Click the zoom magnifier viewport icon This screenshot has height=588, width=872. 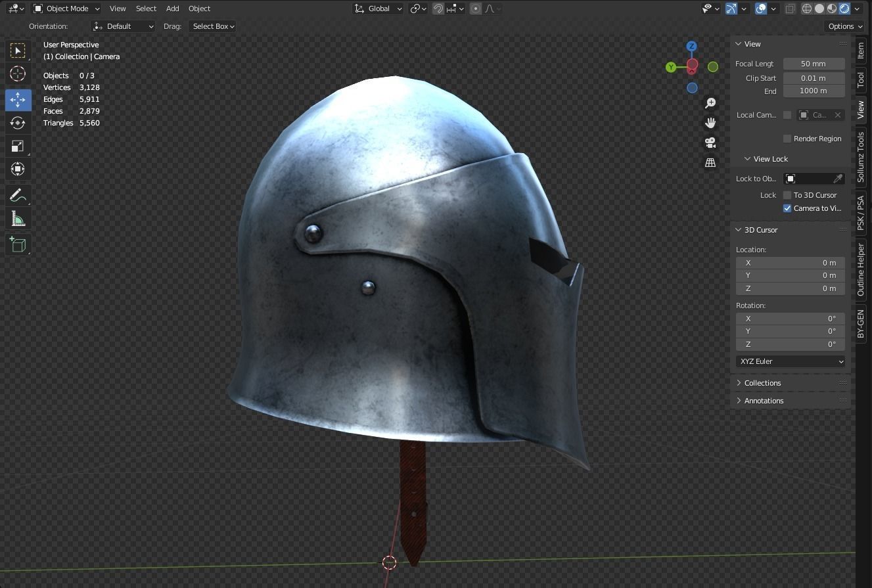pyautogui.click(x=710, y=103)
